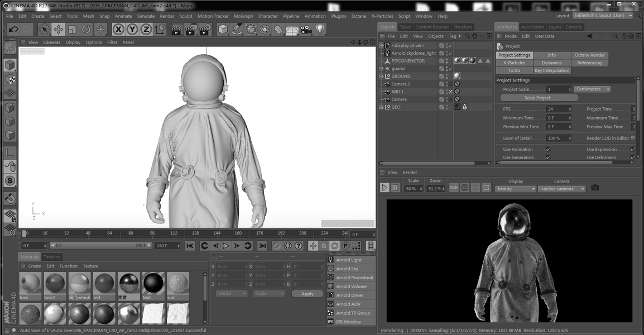The image size is (644, 335).
Task: Play the animation forward
Action: (226, 246)
